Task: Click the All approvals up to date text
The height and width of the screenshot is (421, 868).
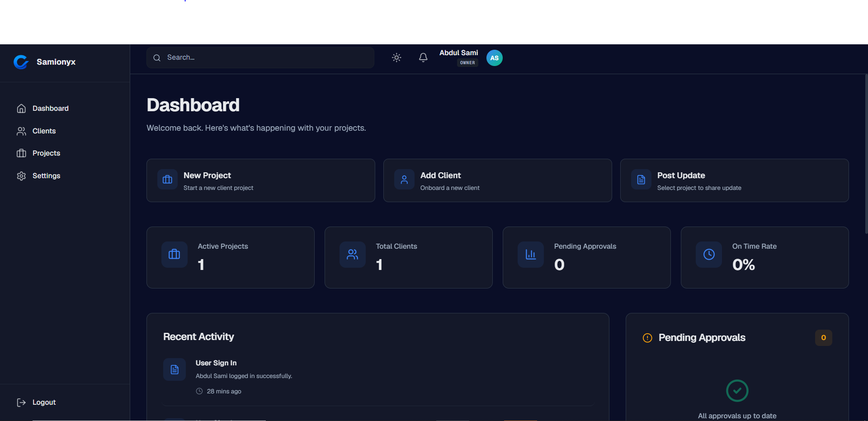Action: pyautogui.click(x=737, y=416)
